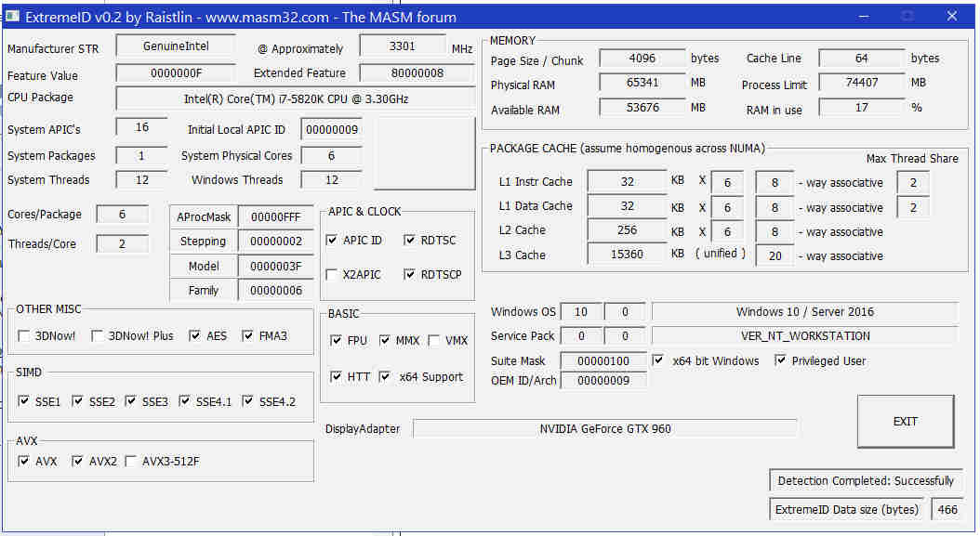Select the L2 Cache size field 256
Screen dimensions: 980x536
(627, 230)
